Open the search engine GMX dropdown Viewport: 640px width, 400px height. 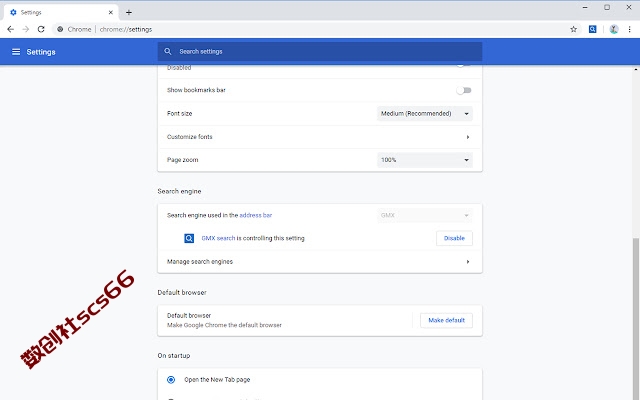click(424, 215)
